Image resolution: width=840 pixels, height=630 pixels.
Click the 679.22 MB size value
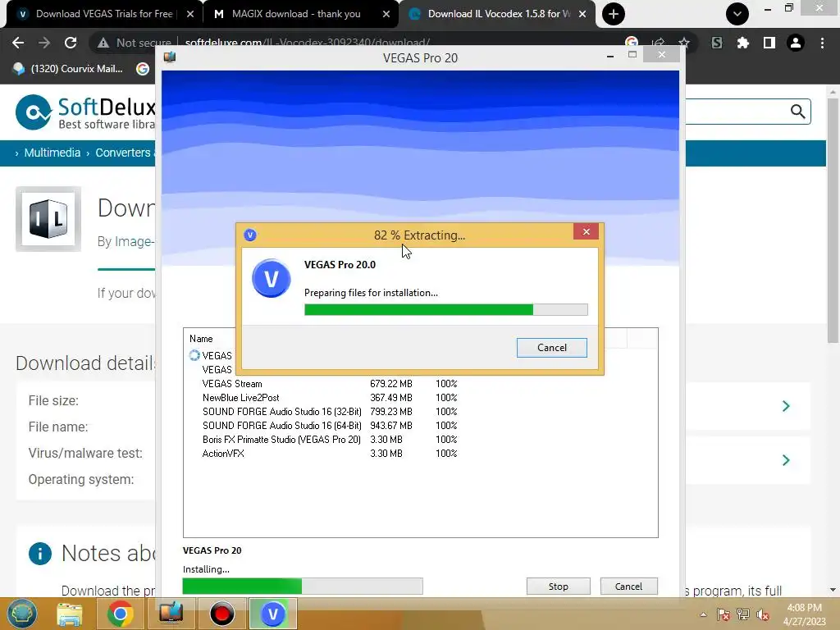[391, 384]
